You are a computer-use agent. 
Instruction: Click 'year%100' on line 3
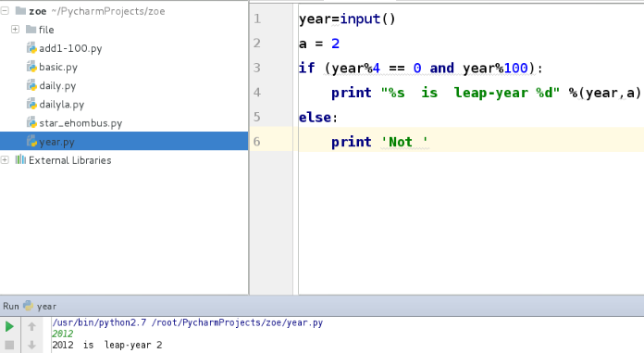[495, 68]
